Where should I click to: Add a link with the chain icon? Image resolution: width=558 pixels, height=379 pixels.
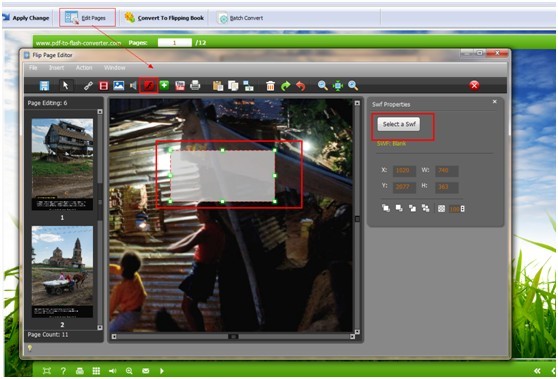coord(88,86)
